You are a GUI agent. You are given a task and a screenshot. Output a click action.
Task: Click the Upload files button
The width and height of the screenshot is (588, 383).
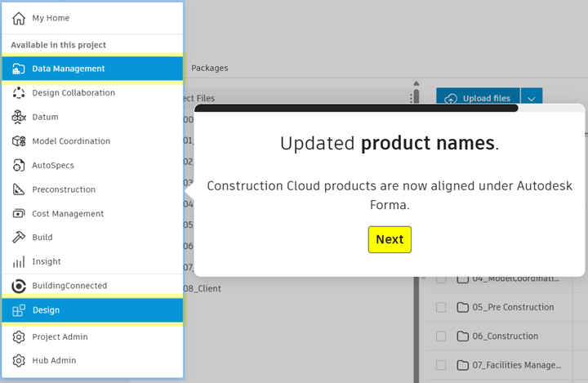click(478, 98)
